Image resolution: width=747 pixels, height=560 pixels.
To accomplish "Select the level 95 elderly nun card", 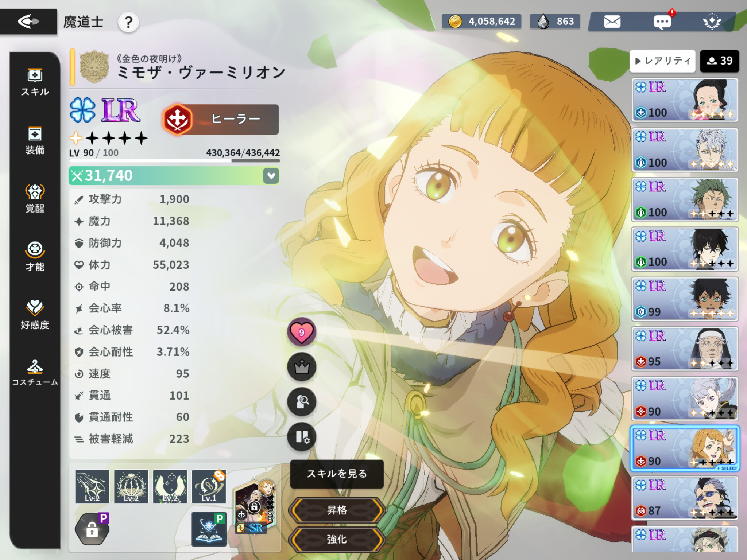I will [685, 349].
